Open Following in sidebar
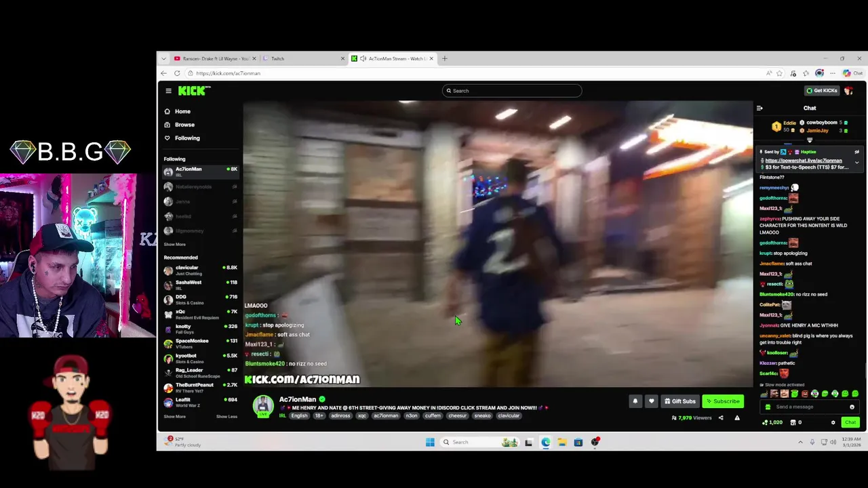The width and height of the screenshot is (868, 488). pos(182,138)
